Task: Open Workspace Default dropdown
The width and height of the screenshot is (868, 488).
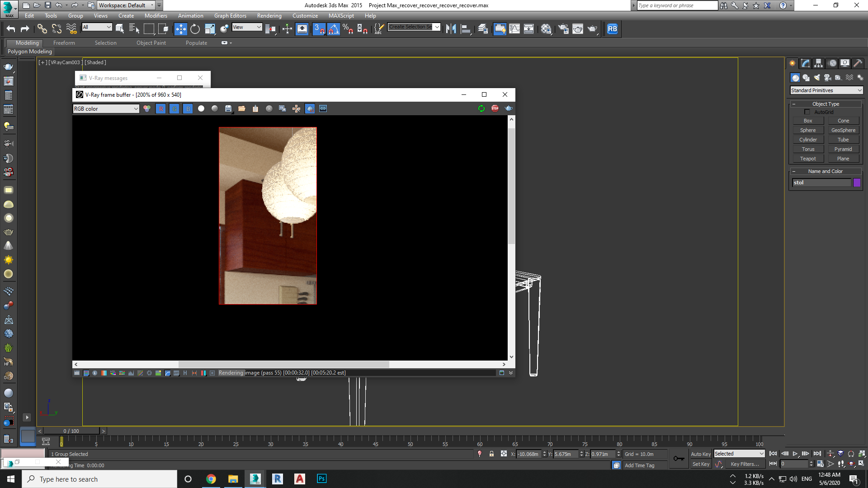Action: pyautogui.click(x=126, y=5)
